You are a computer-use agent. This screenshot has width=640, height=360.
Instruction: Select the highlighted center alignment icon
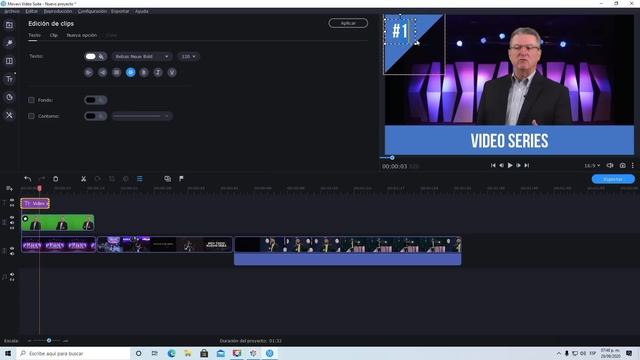coord(131,72)
